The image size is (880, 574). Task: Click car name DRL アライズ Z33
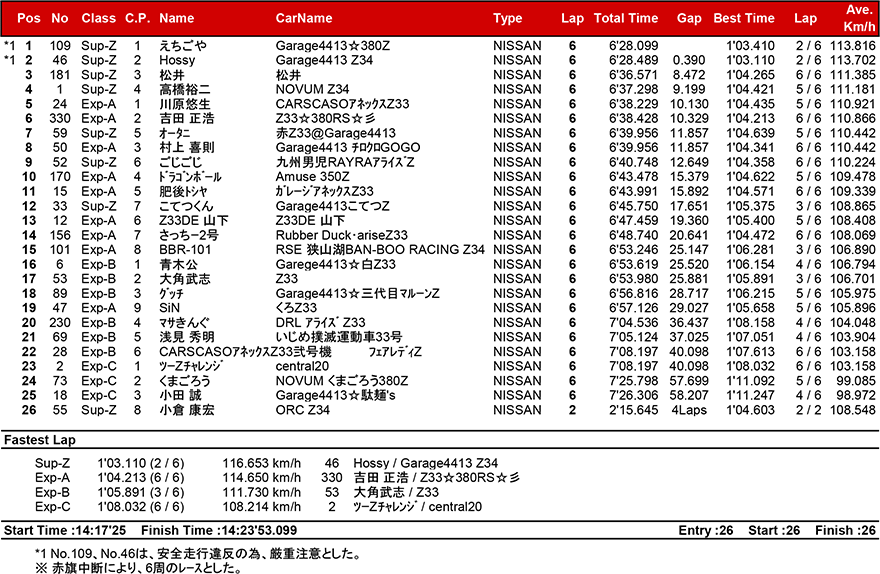point(320,323)
